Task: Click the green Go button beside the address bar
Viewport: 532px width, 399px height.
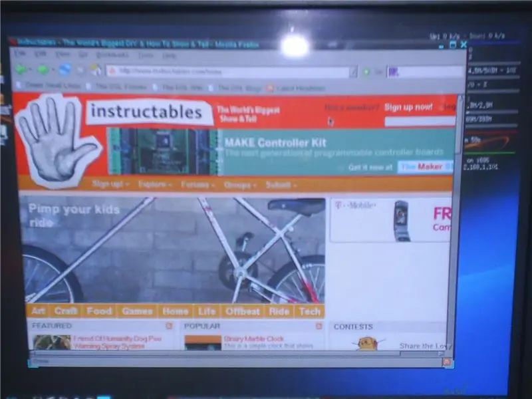Action: 366,72
